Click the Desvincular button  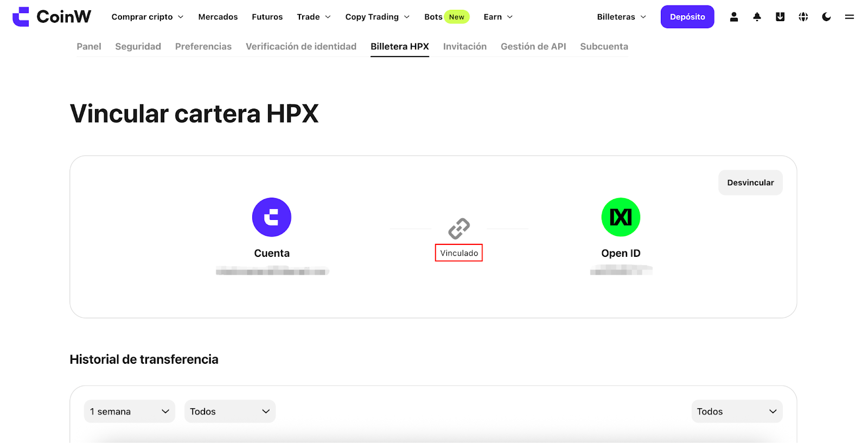click(x=751, y=182)
